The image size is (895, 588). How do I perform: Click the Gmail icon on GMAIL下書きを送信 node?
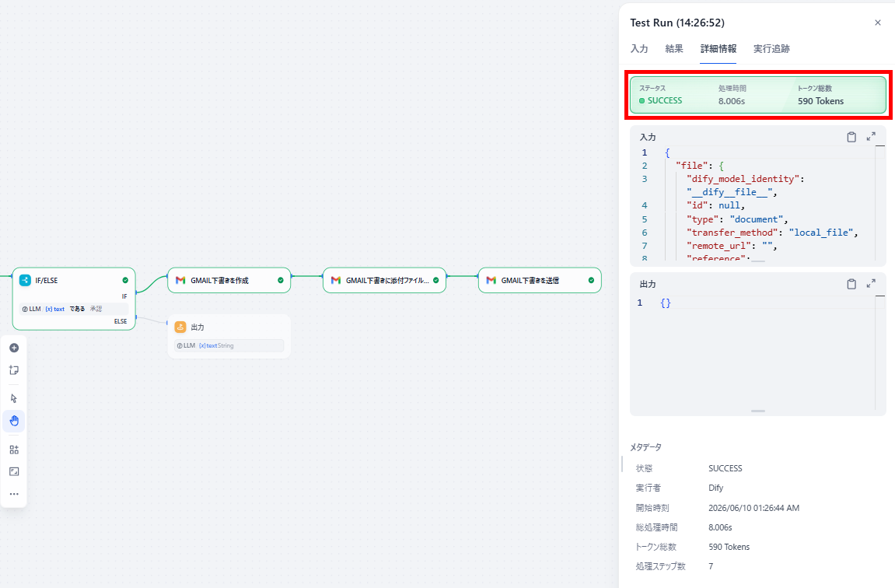point(491,280)
